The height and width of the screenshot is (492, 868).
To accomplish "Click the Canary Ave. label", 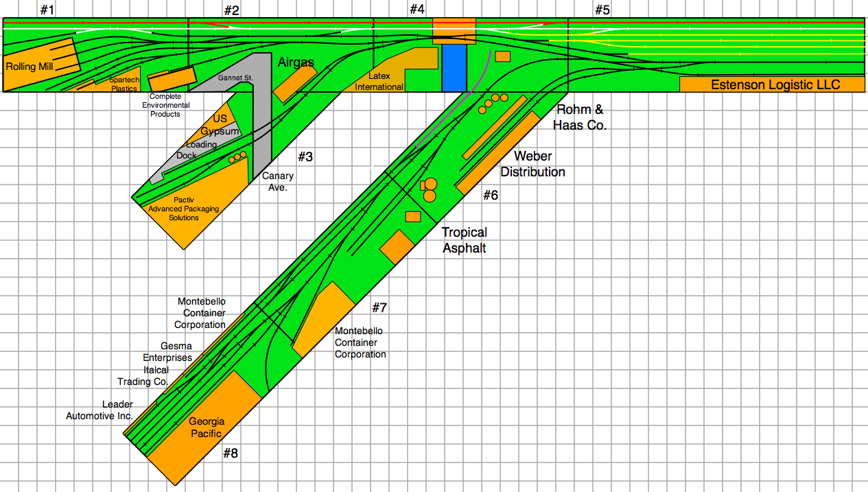I will pos(277,182).
